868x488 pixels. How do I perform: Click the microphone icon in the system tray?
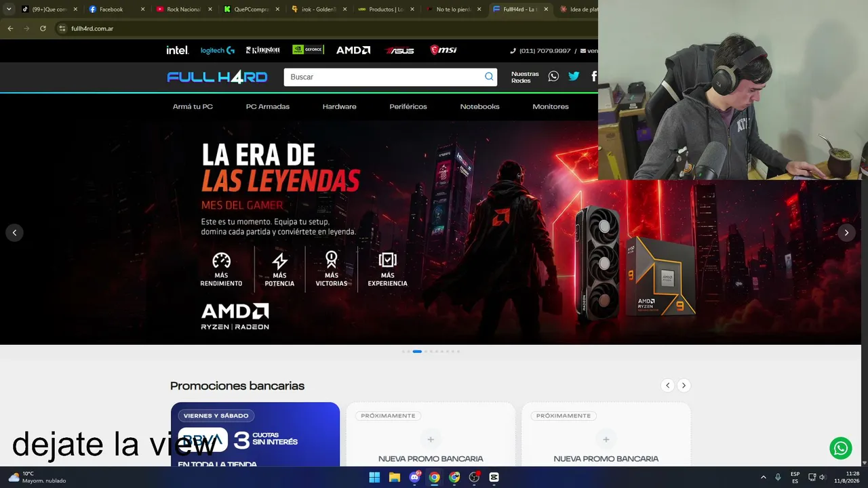pyautogui.click(x=778, y=477)
